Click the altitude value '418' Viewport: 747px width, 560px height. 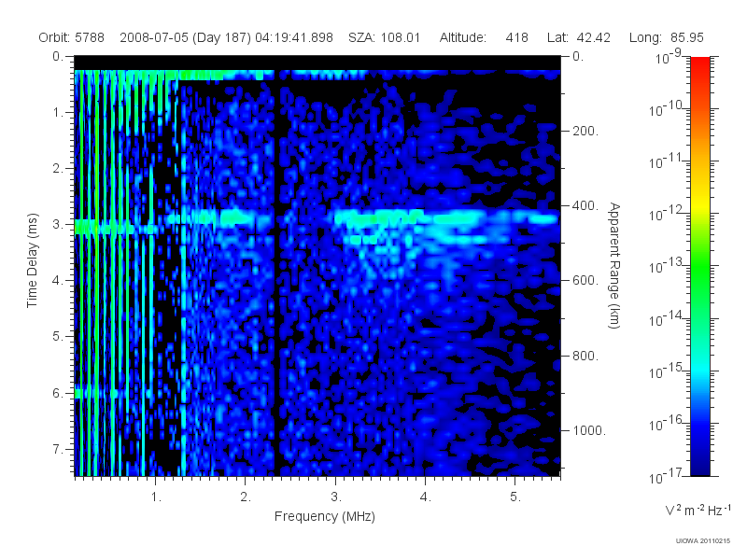(x=517, y=37)
